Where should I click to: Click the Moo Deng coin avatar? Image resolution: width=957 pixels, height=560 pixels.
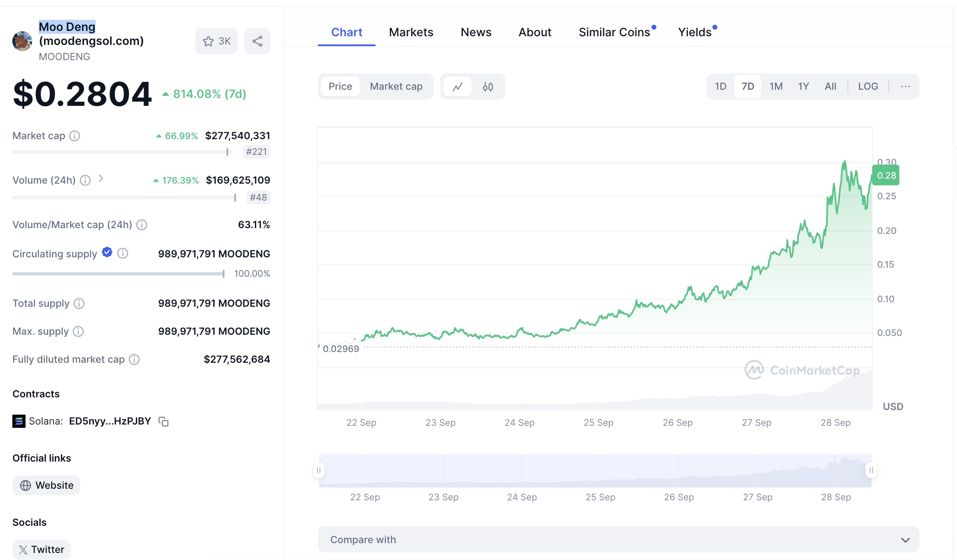point(22,41)
